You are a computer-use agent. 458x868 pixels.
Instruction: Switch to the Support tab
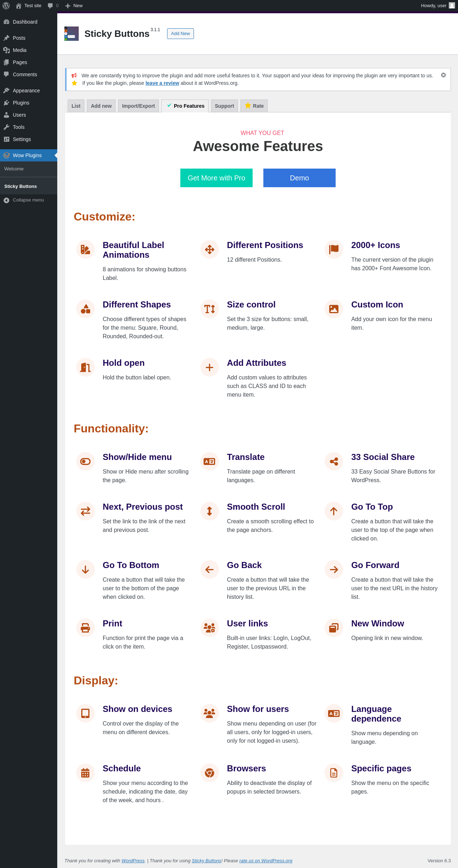pyautogui.click(x=224, y=106)
